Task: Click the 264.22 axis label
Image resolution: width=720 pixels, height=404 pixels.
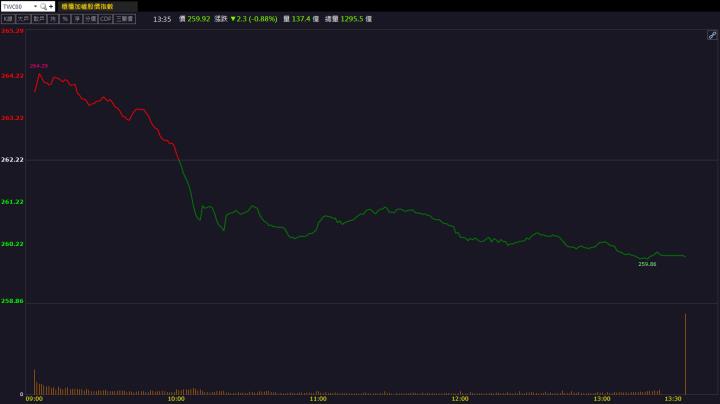Action: pyautogui.click(x=12, y=76)
